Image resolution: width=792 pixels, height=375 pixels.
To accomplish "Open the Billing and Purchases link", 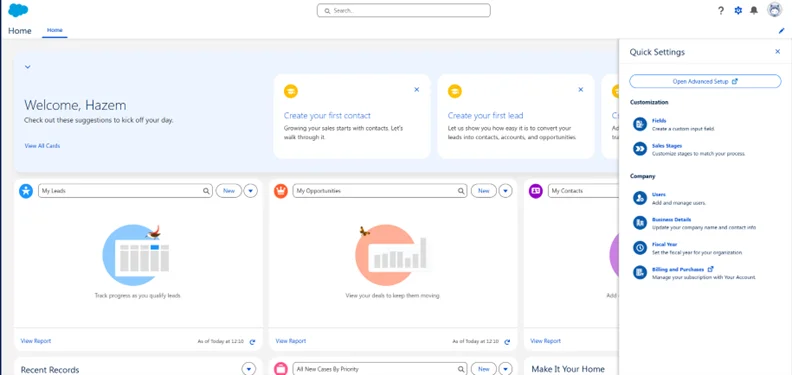I will [678, 269].
